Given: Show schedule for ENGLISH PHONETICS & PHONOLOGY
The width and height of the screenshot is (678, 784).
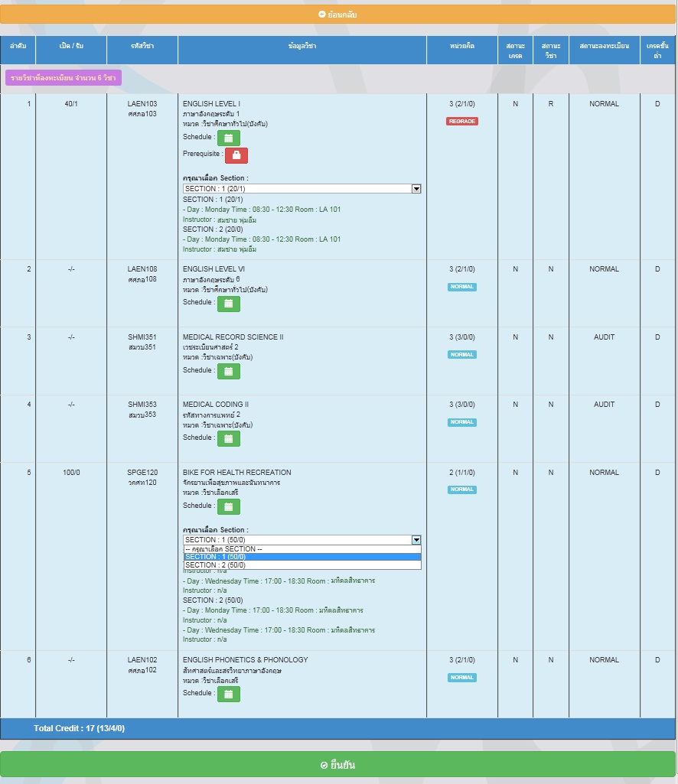Looking at the screenshot, I should [229, 694].
